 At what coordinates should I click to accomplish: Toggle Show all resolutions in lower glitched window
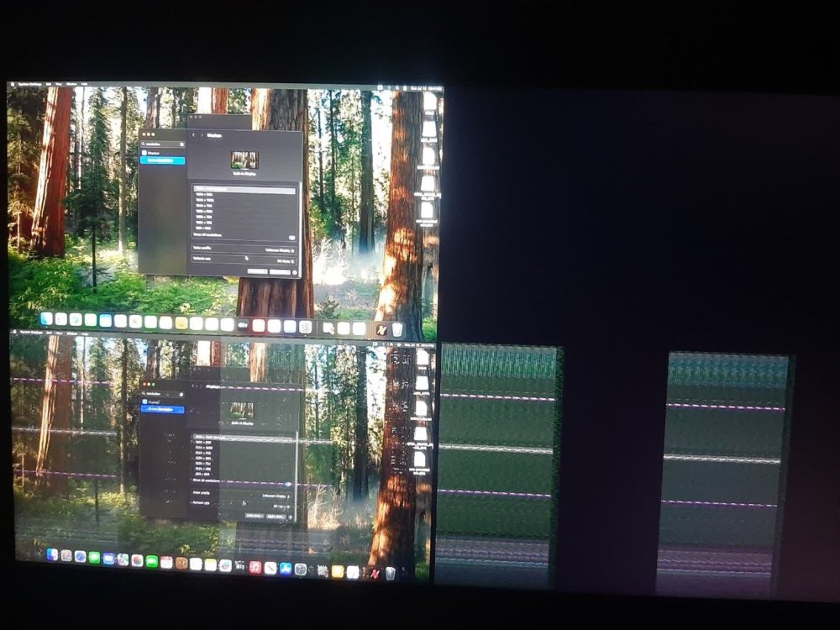[x=288, y=484]
